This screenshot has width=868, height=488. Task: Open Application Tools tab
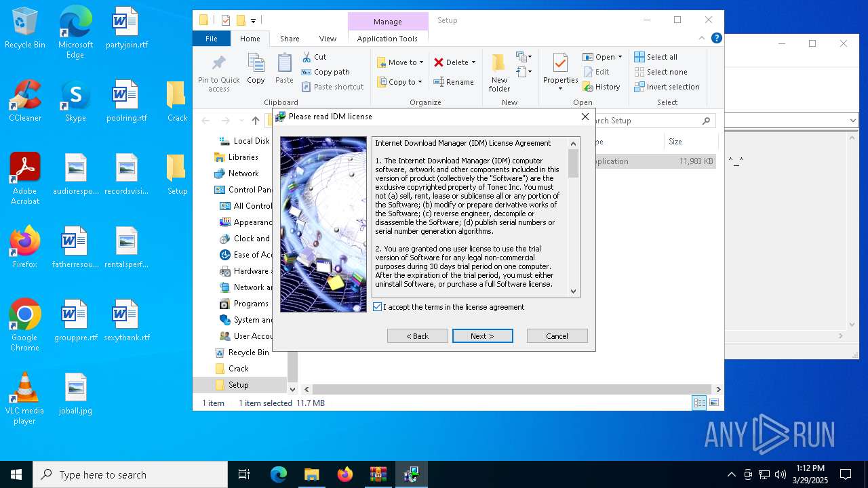[x=387, y=39]
